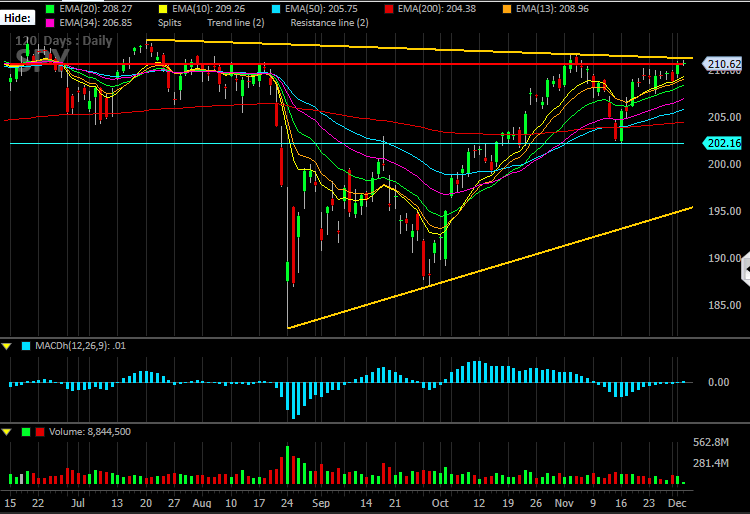Click the 185.00 price axis label
Image resolution: width=750 pixels, height=514 pixels.
[x=725, y=305]
